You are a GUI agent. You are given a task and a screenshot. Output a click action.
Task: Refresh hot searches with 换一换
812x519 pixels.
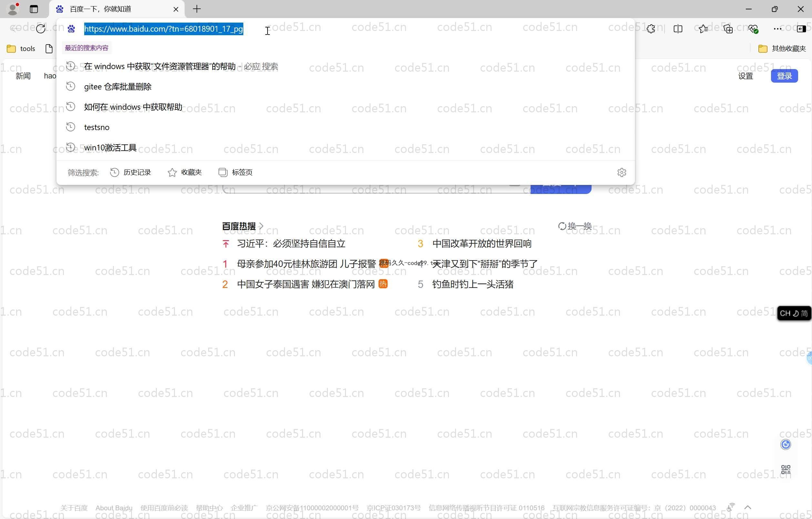pyautogui.click(x=575, y=226)
